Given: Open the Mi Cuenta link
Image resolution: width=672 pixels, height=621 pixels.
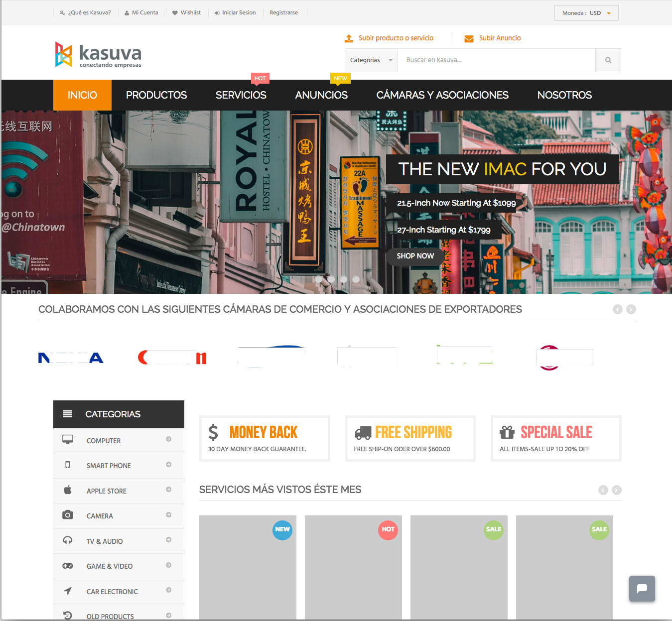Looking at the screenshot, I should [x=141, y=13].
